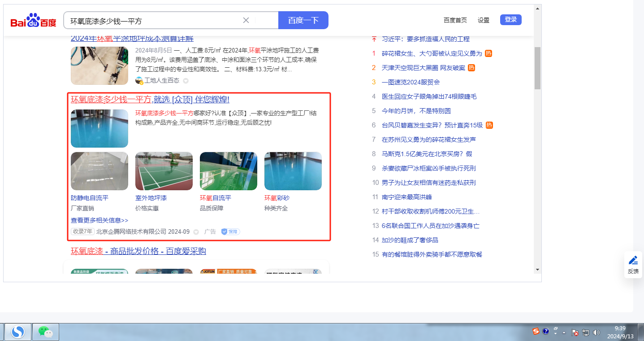Screen dimensions: 644x341
Task: Click the Baidu logo
Action: [34, 21]
